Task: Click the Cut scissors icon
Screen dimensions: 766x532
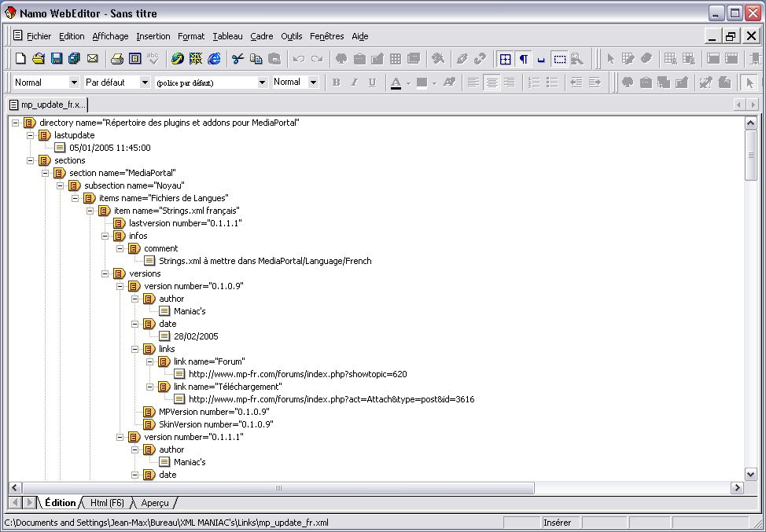Action: [238, 59]
